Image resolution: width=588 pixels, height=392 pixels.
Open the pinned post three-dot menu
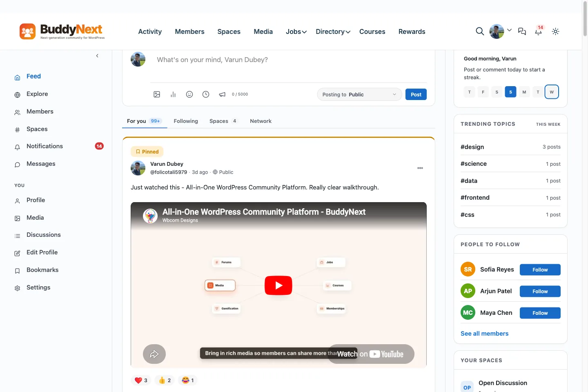(x=420, y=168)
